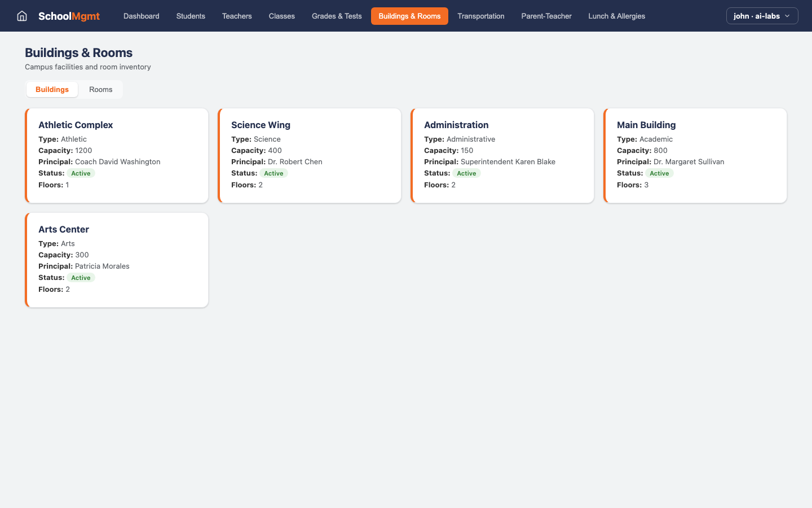Screen dimensions: 812x508
Task: Go to Parent-Teacher section
Action: (x=546, y=16)
